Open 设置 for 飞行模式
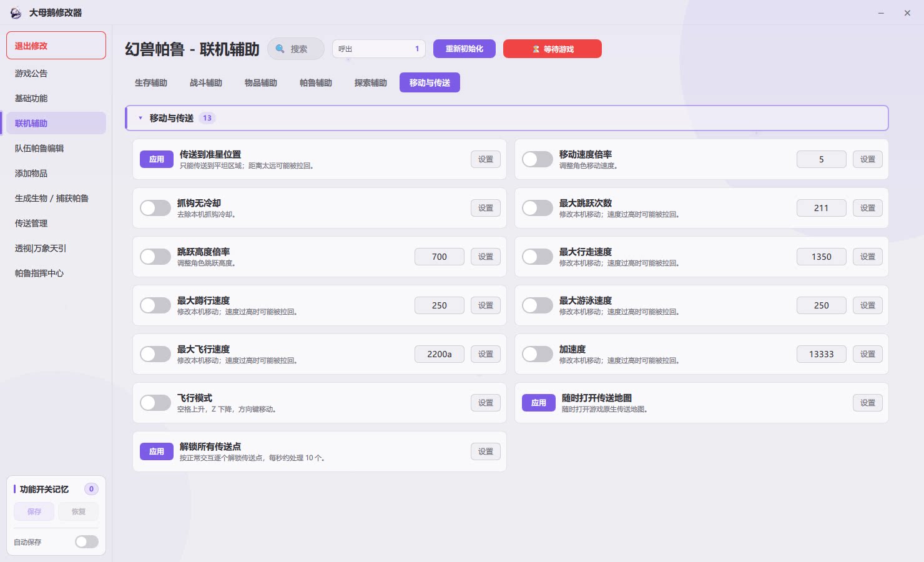Screen dimensions: 924x562 [486, 403]
